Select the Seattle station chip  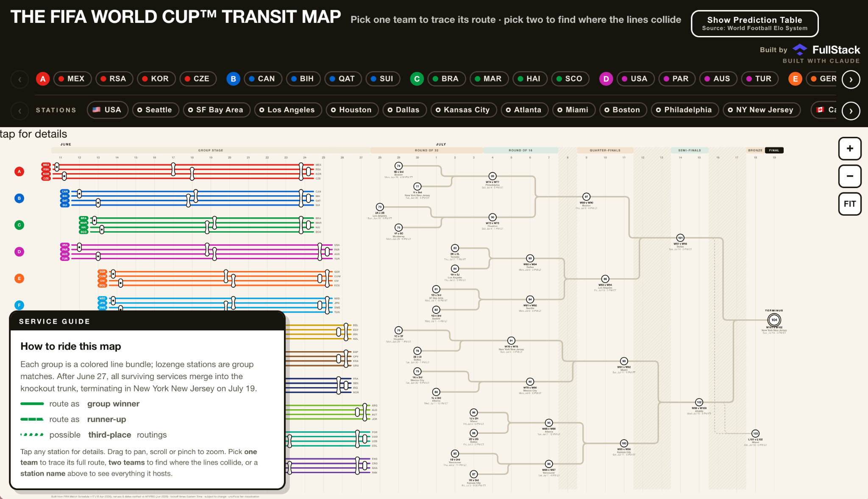155,110
